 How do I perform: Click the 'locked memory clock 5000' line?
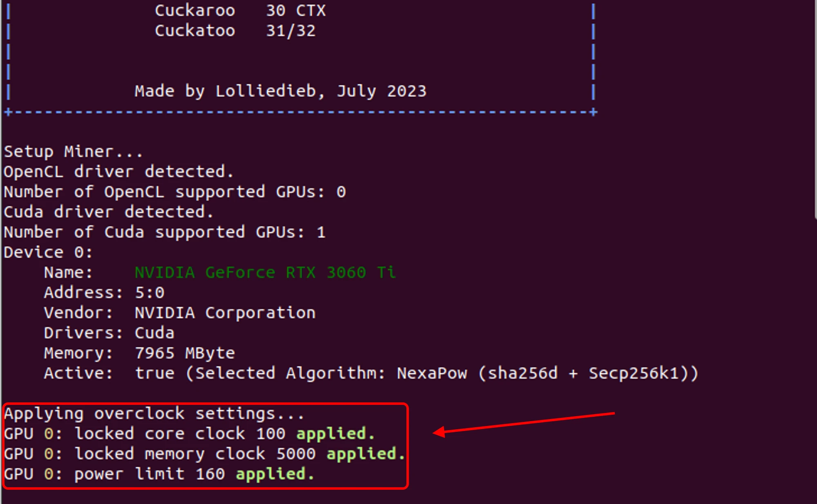pos(195,454)
